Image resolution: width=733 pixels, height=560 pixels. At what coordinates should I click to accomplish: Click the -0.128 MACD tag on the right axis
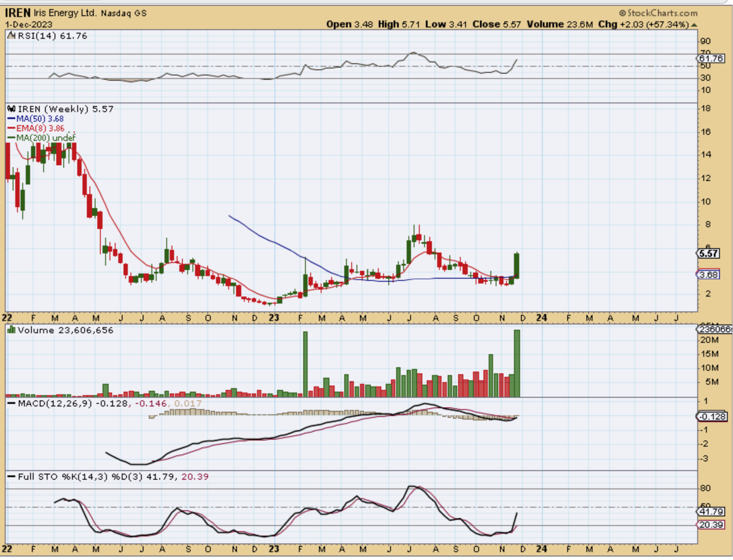[712, 417]
